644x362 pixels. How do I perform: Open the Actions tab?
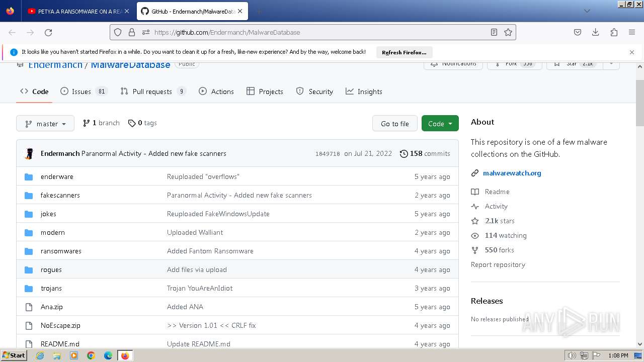(x=216, y=92)
